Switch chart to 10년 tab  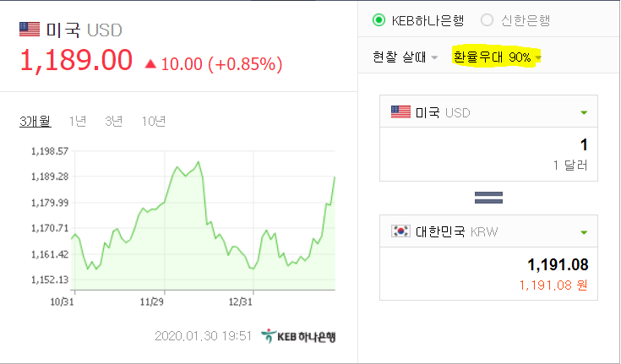pyautogui.click(x=154, y=121)
